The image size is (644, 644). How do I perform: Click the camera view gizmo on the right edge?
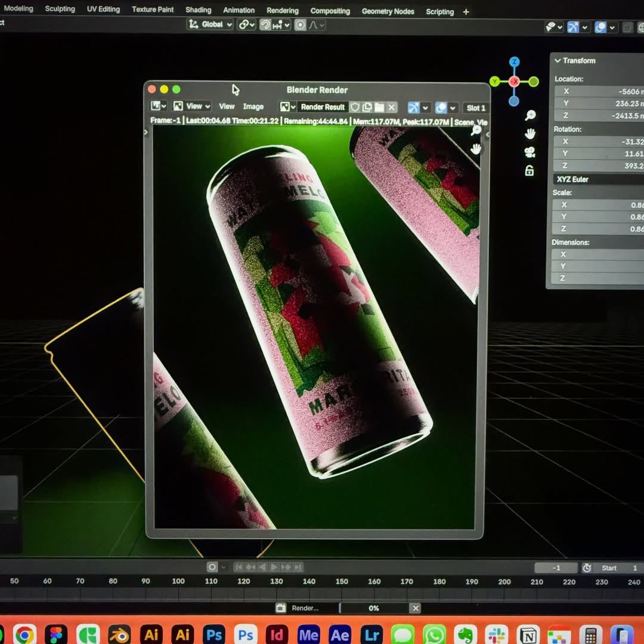point(531,151)
